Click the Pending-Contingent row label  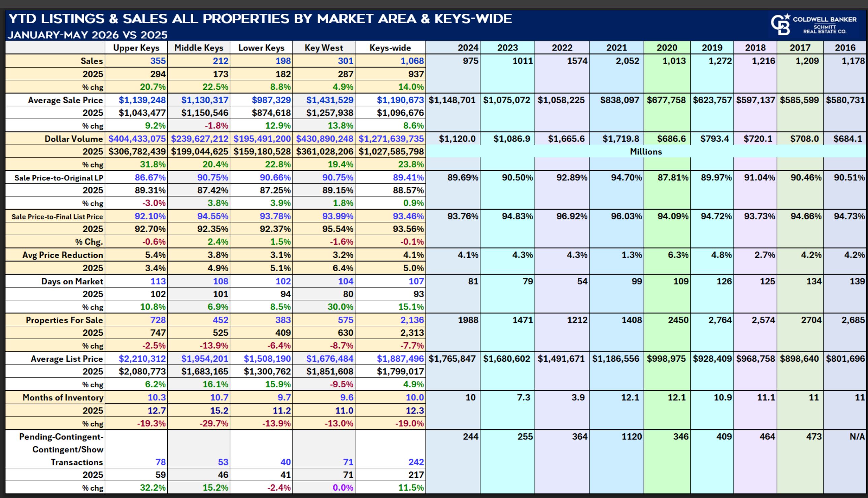[61, 450]
